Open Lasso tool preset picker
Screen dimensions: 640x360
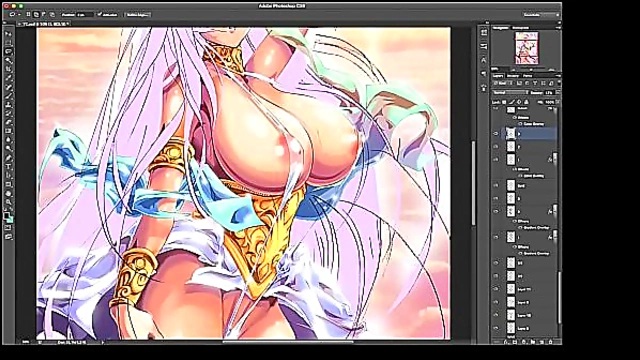(x=15, y=14)
